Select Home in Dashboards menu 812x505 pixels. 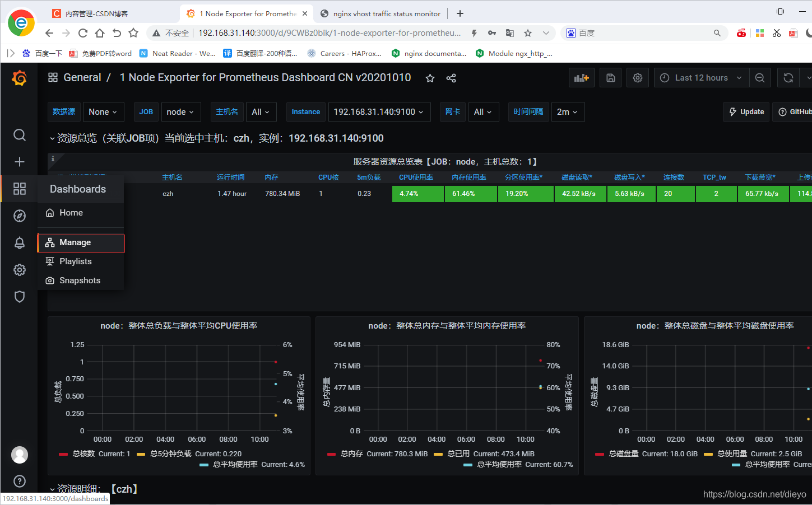pyautogui.click(x=81, y=213)
